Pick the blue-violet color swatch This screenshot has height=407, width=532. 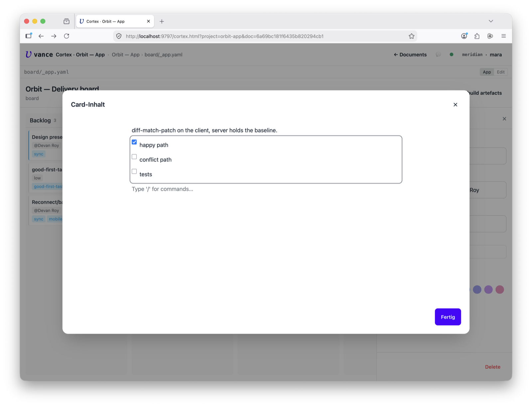[477, 290]
